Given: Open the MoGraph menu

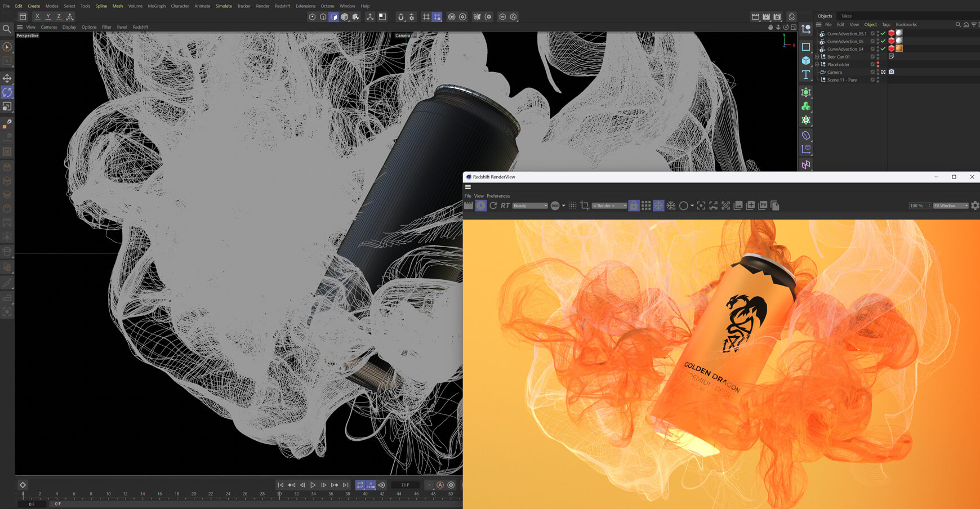Looking at the screenshot, I should pos(157,6).
